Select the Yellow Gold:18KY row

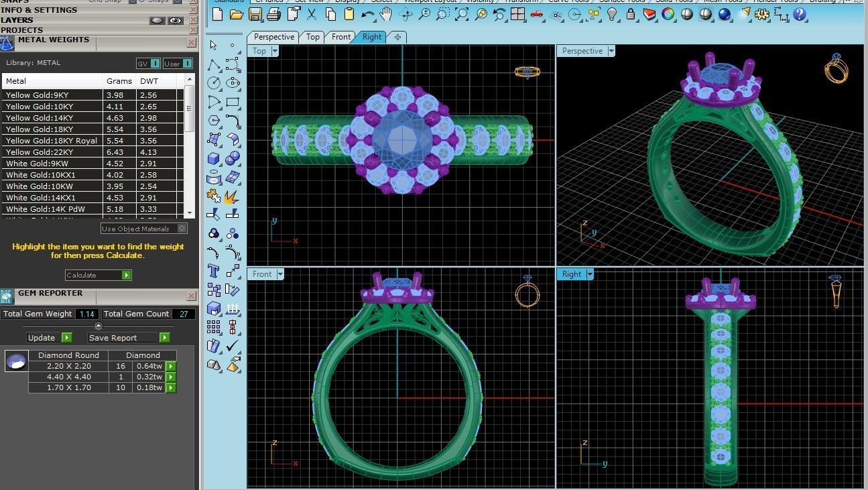[92, 129]
